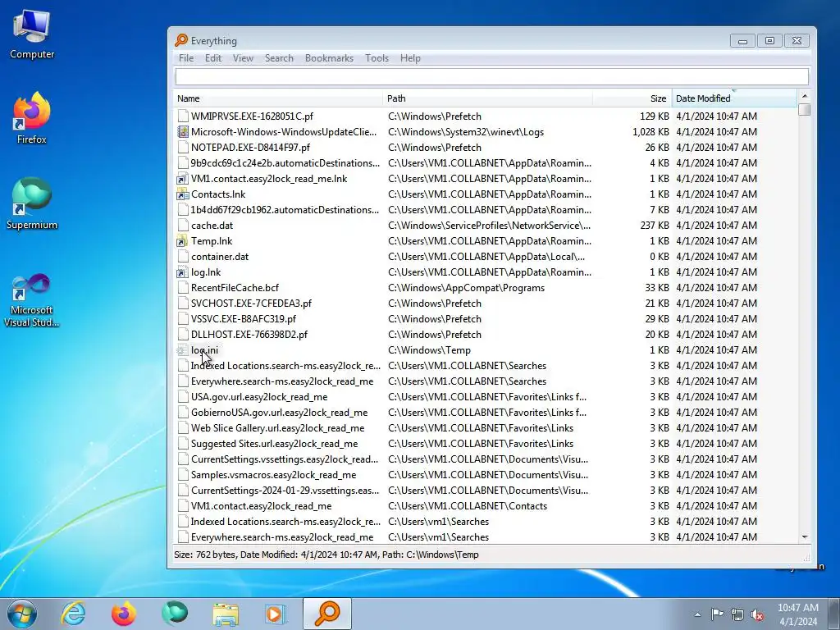Click the results list scroll up arrow

[804, 96]
